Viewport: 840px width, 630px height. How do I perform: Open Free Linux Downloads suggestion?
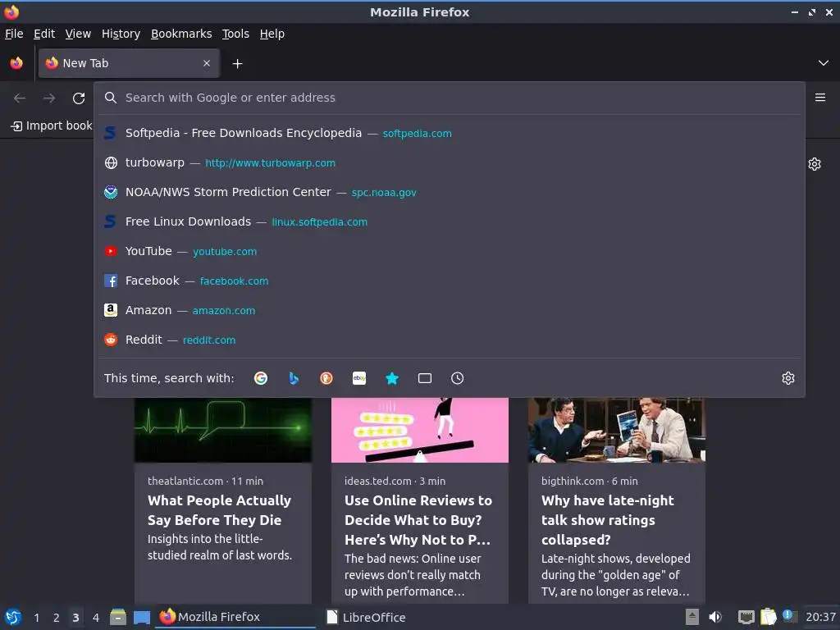pyautogui.click(x=449, y=221)
